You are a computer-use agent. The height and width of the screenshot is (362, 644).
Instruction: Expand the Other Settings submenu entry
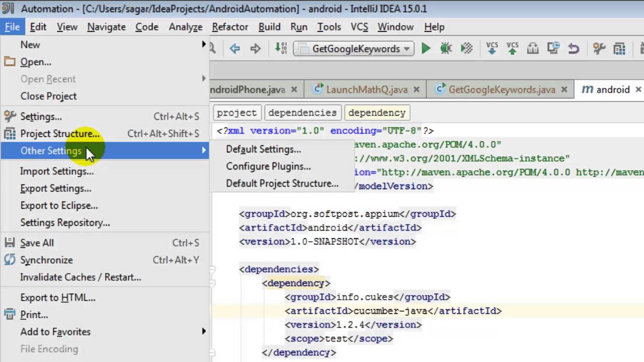[x=105, y=151]
